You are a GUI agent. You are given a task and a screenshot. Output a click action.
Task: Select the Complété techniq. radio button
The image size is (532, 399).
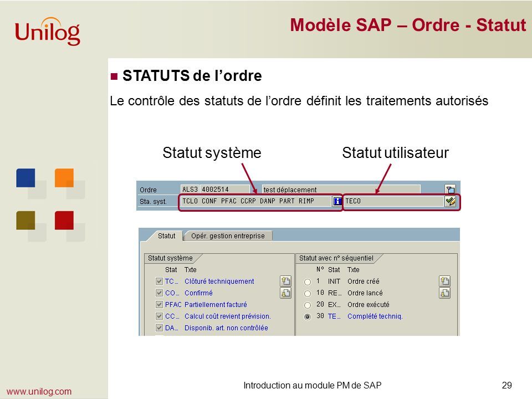click(x=308, y=317)
